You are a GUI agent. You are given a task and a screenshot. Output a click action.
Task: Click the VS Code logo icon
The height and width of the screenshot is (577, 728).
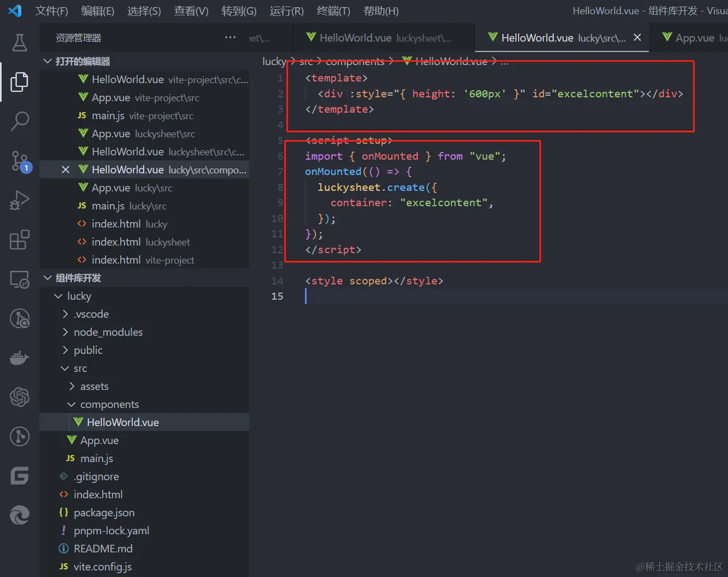[15, 10]
